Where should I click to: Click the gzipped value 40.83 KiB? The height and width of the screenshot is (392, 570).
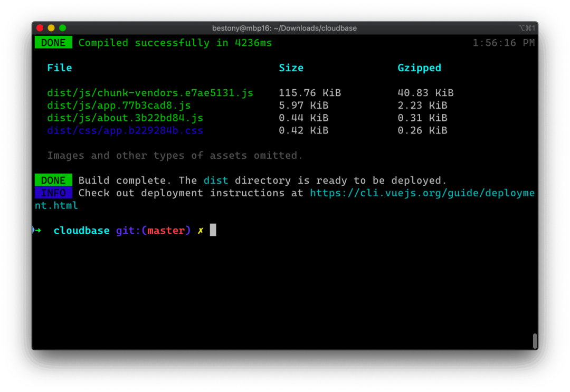coord(425,93)
